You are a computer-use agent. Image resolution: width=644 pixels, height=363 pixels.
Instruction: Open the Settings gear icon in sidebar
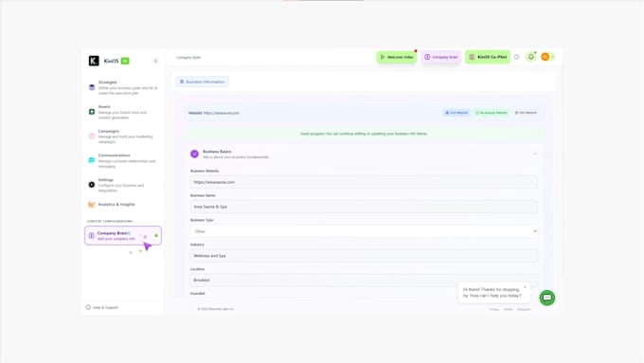(x=92, y=185)
